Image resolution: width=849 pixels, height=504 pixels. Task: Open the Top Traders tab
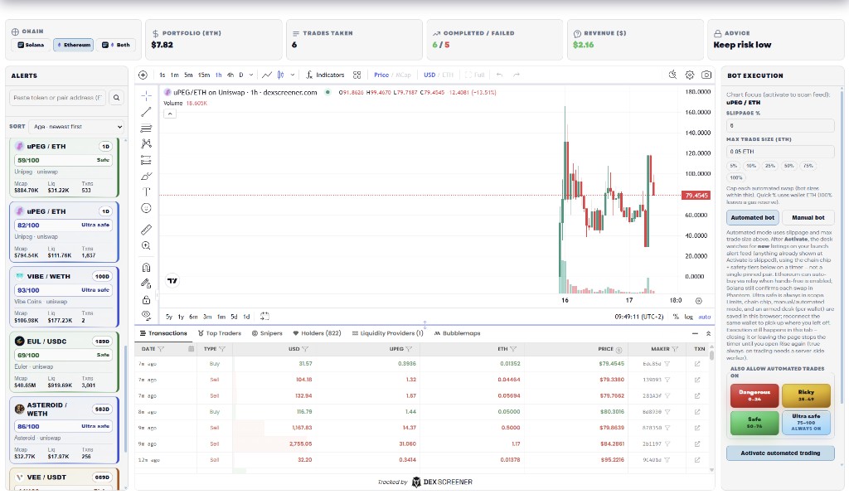pyautogui.click(x=219, y=333)
